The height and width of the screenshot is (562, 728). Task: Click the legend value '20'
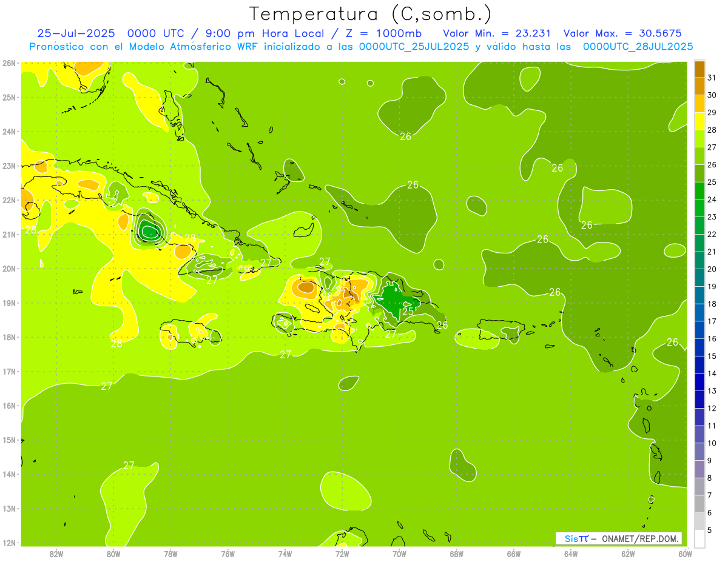712,269
